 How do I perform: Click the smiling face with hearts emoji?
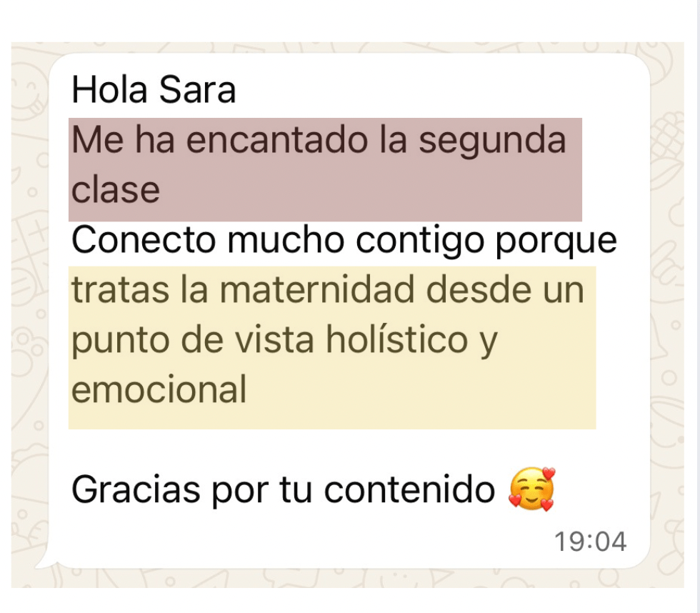coord(531,489)
